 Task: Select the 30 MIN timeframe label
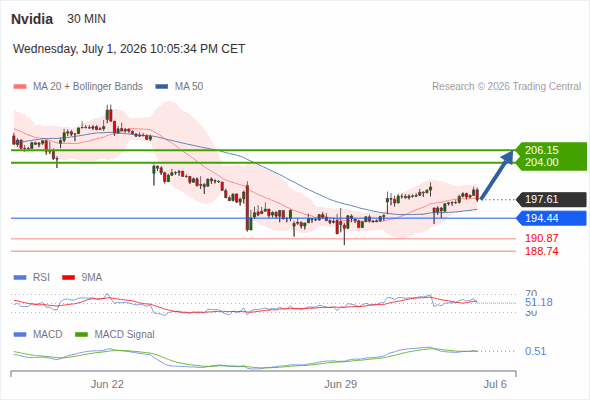click(x=87, y=19)
